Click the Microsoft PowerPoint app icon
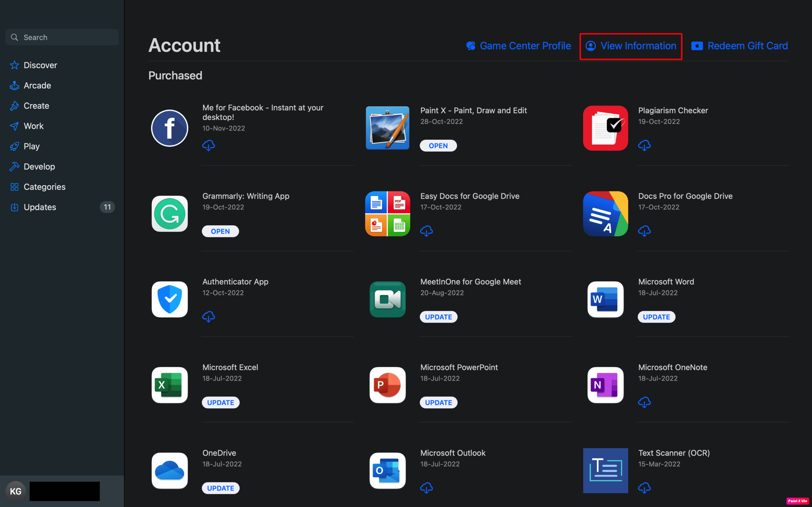The image size is (812, 507). (x=388, y=385)
